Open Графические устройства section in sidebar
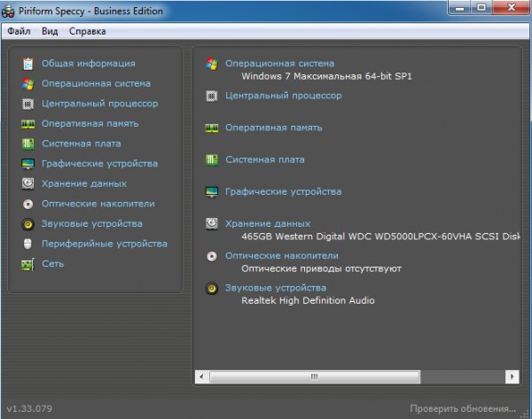This screenshot has height=419, width=532. pyautogui.click(x=99, y=163)
